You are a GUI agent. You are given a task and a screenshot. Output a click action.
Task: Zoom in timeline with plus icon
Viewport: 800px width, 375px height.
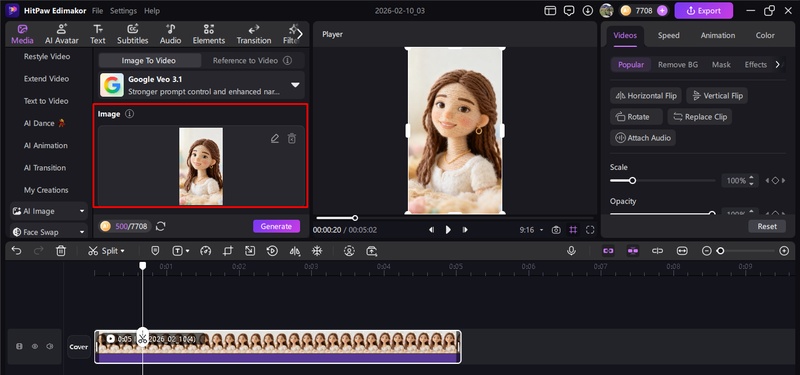point(785,251)
